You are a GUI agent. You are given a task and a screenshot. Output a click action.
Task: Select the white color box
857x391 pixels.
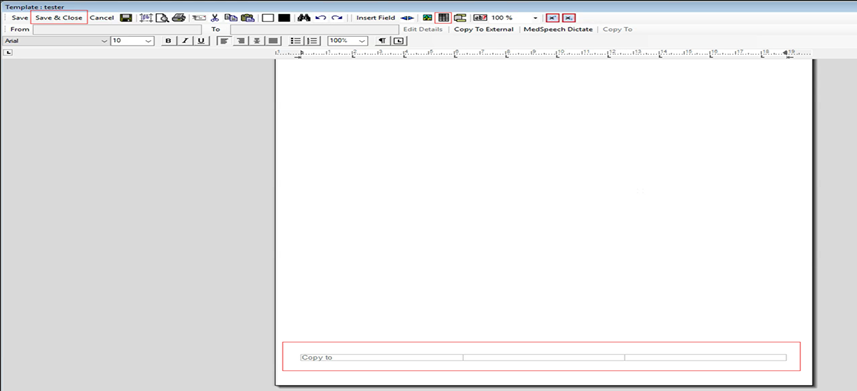267,18
